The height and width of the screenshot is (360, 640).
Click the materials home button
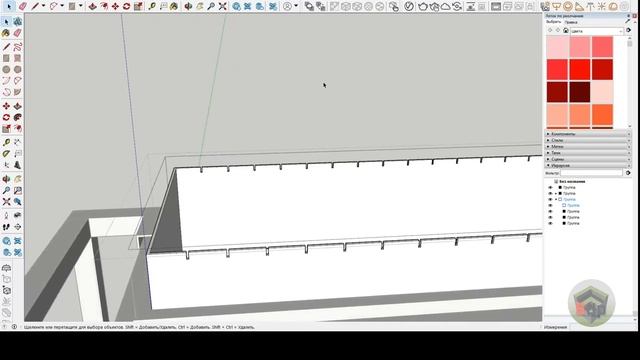click(x=565, y=31)
